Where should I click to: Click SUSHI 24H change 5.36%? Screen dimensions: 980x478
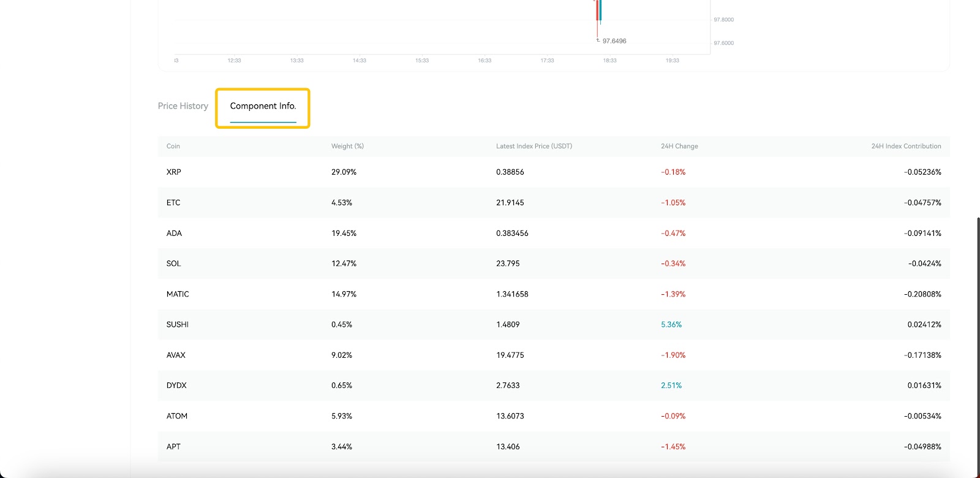pyautogui.click(x=671, y=325)
